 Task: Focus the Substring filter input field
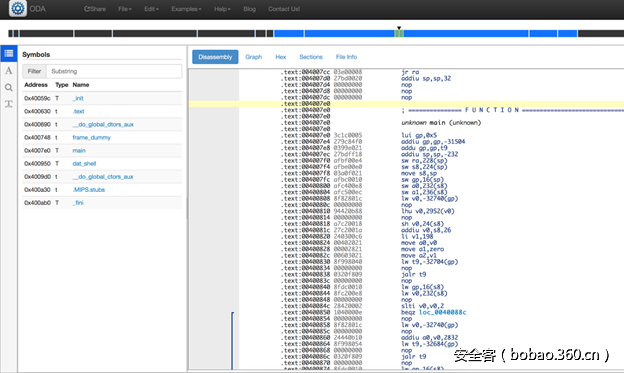pos(114,71)
